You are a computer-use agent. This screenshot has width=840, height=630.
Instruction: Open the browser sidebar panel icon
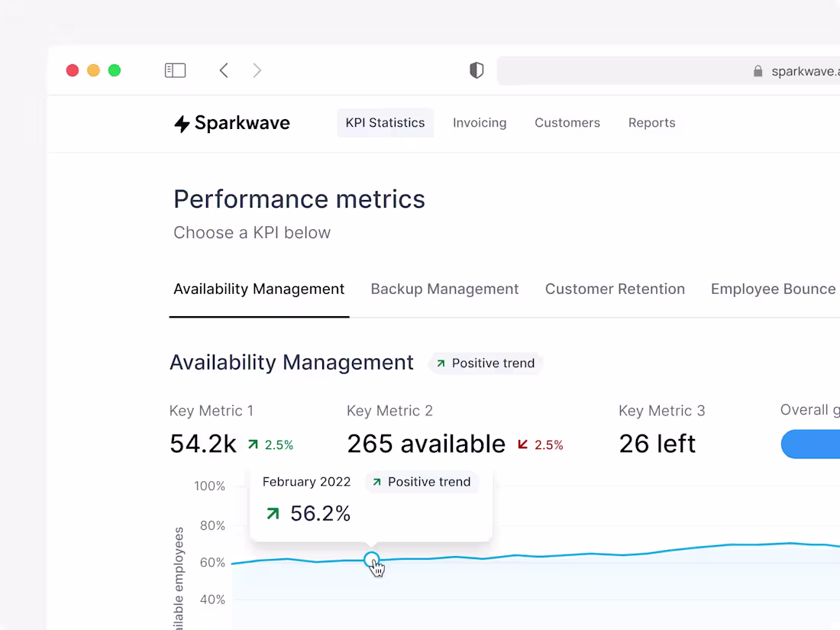tap(175, 69)
